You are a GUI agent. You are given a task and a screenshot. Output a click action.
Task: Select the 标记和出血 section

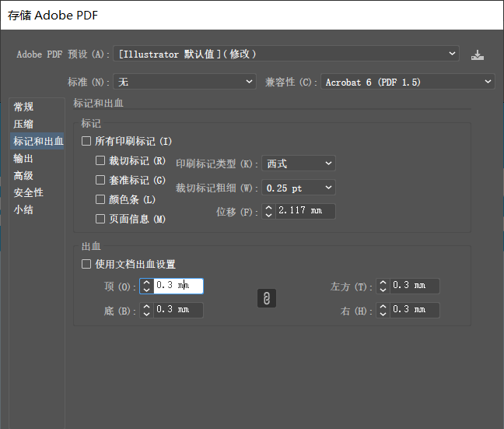(x=37, y=141)
